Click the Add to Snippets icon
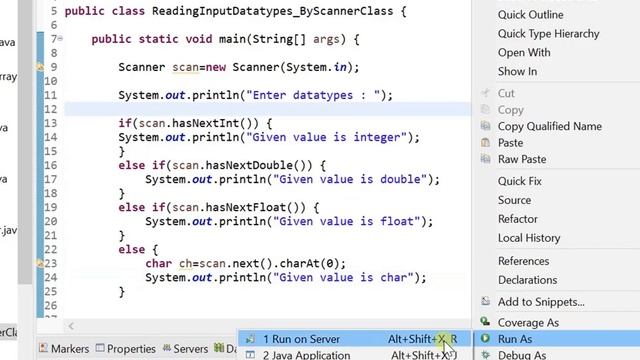This screenshot has height=360, width=640. click(485, 302)
